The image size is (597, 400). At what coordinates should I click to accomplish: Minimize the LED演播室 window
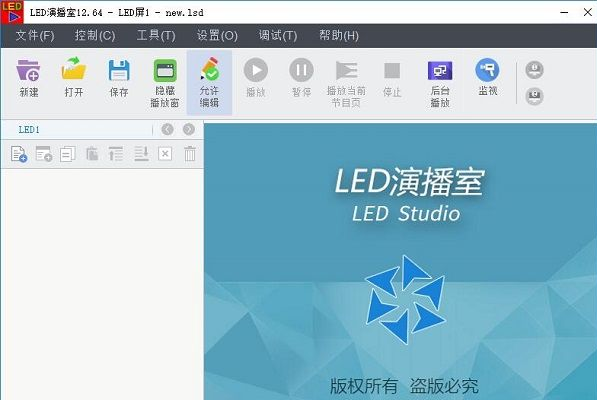[x=564, y=12]
